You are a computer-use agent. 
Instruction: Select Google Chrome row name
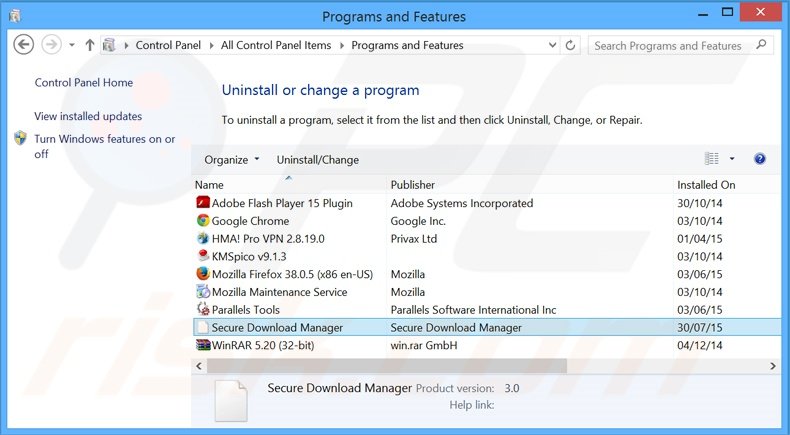point(250,221)
